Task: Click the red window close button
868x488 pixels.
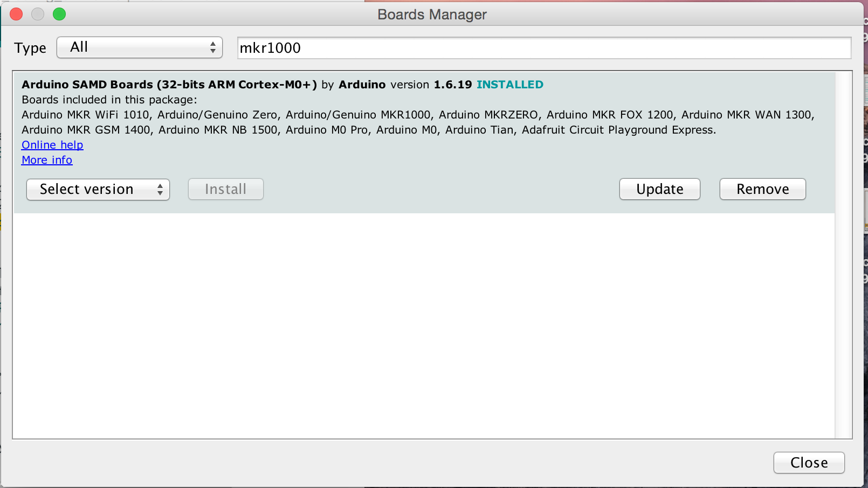Action: point(16,14)
